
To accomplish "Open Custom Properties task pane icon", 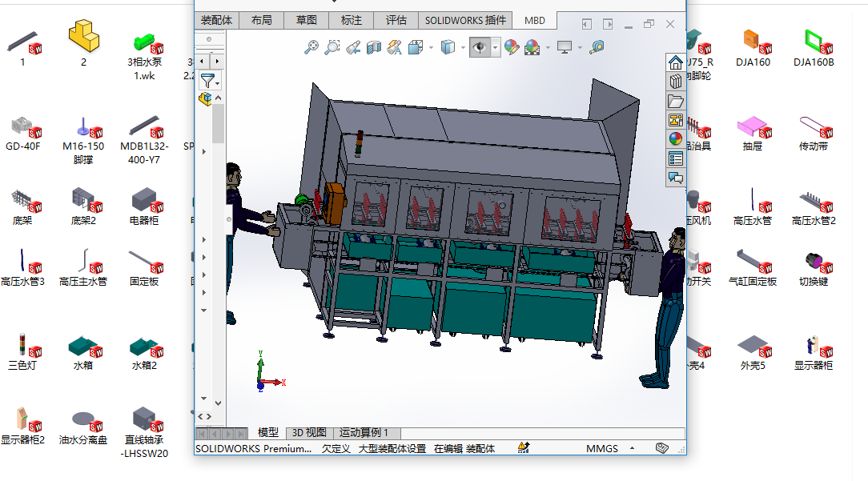I will [x=676, y=158].
